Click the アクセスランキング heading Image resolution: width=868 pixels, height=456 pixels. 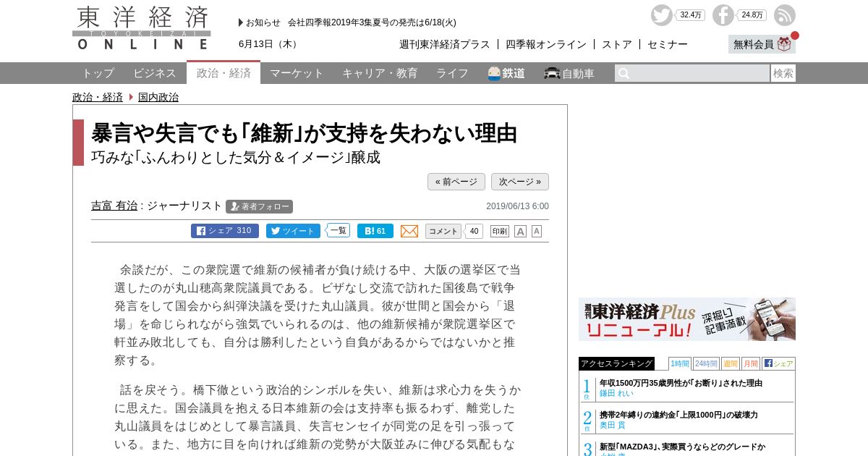616,363
